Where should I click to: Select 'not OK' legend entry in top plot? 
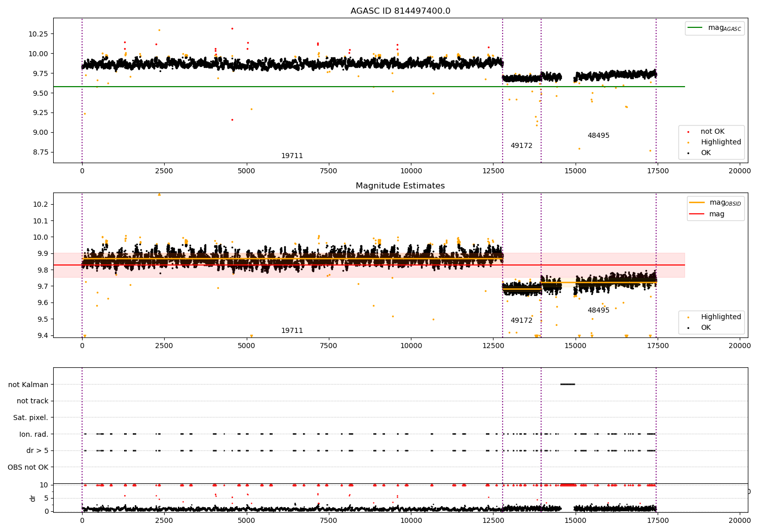tap(712, 132)
